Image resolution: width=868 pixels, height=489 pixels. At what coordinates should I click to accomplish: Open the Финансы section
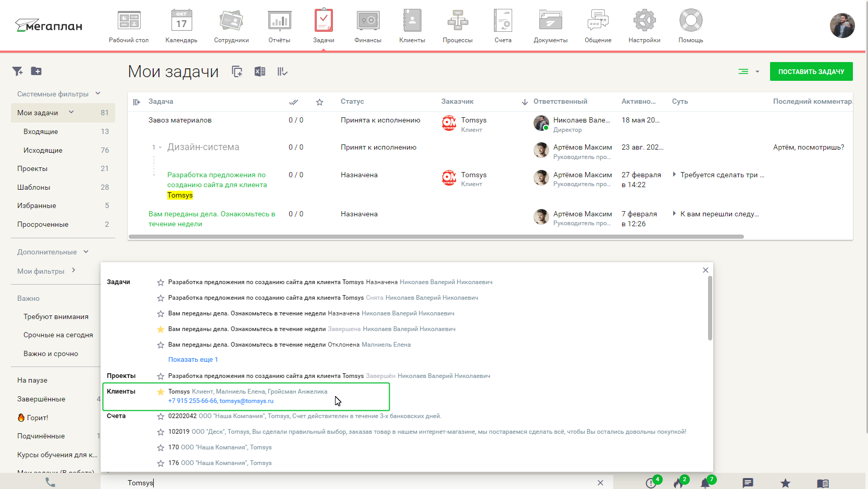coord(368,26)
